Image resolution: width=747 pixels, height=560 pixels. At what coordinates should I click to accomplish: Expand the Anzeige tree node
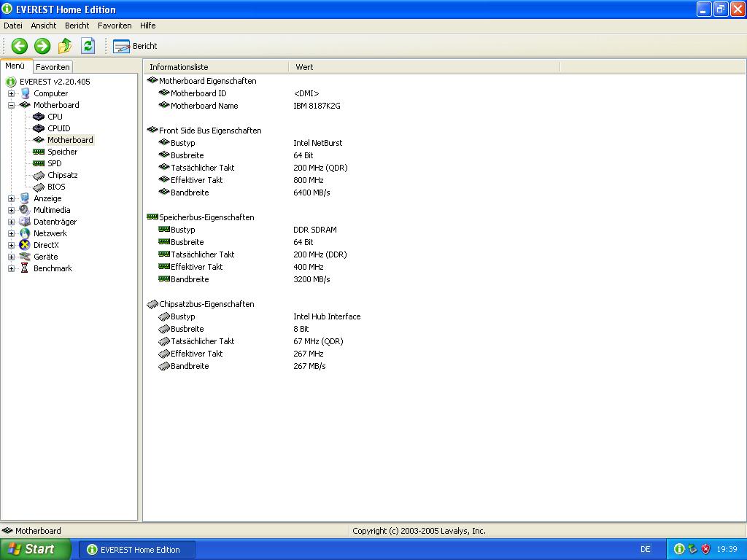12,198
